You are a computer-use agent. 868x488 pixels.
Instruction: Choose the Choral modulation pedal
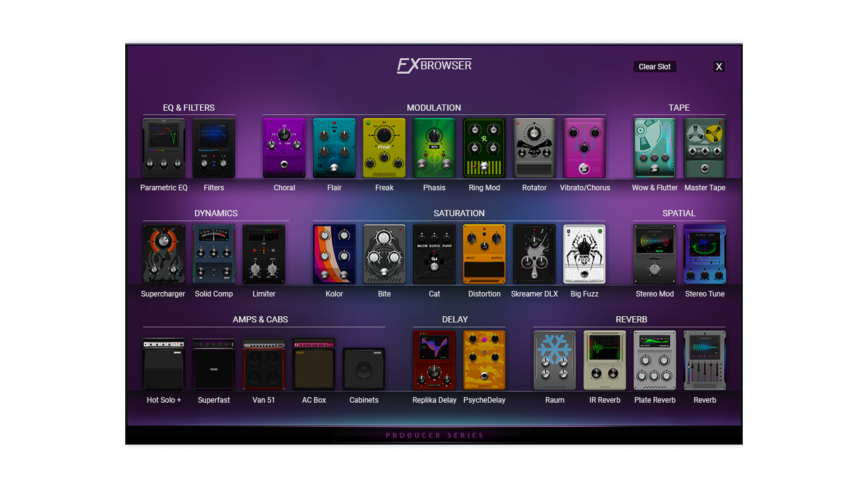pos(284,148)
